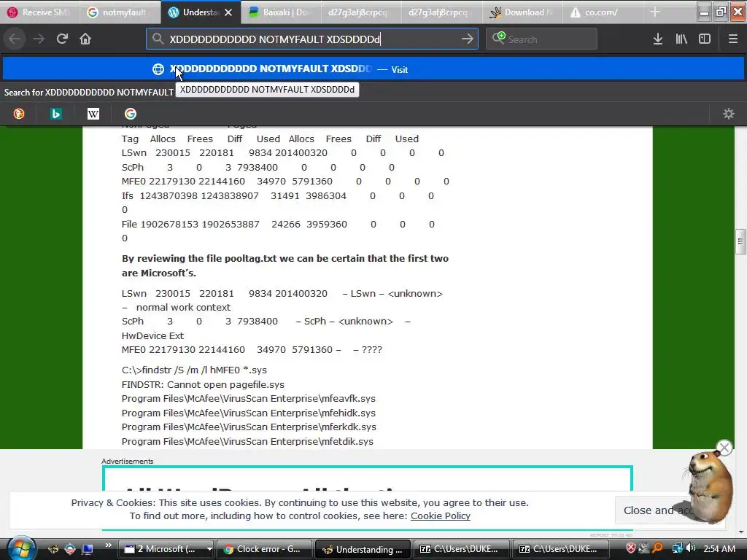
Task: Toggle the sidebar view icon
Action: (705, 39)
